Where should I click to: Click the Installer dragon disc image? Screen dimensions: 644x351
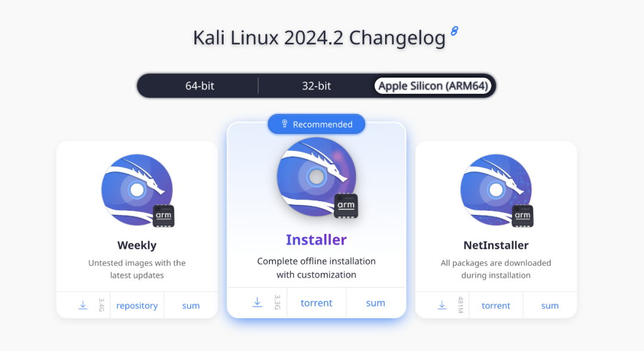(x=317, y=177)
